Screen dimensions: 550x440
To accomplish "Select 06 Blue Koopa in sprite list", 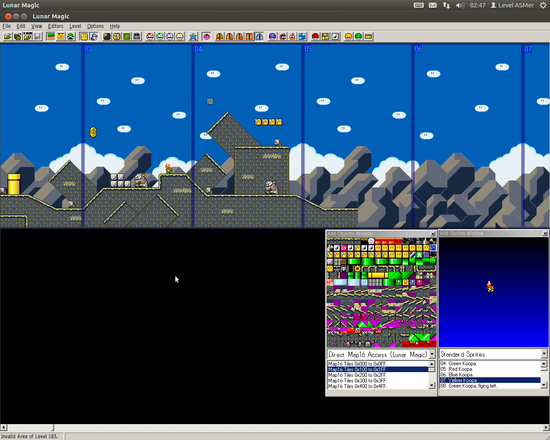I will coord(490,375).
